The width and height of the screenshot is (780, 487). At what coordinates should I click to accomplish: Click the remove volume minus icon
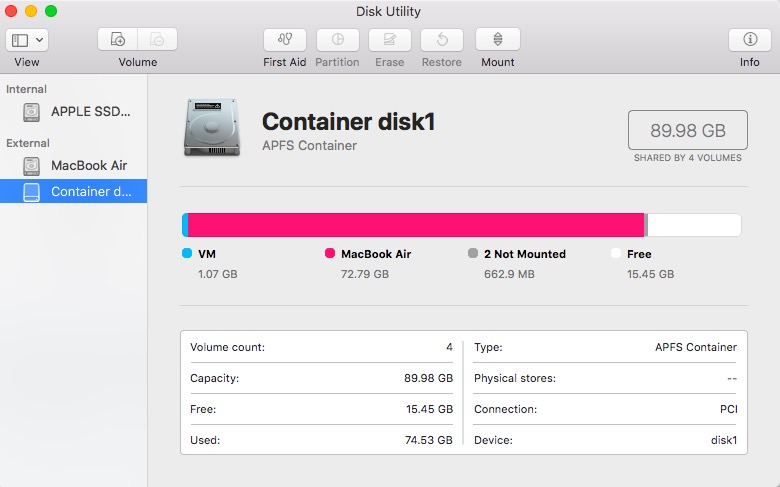tap(157, 40)
